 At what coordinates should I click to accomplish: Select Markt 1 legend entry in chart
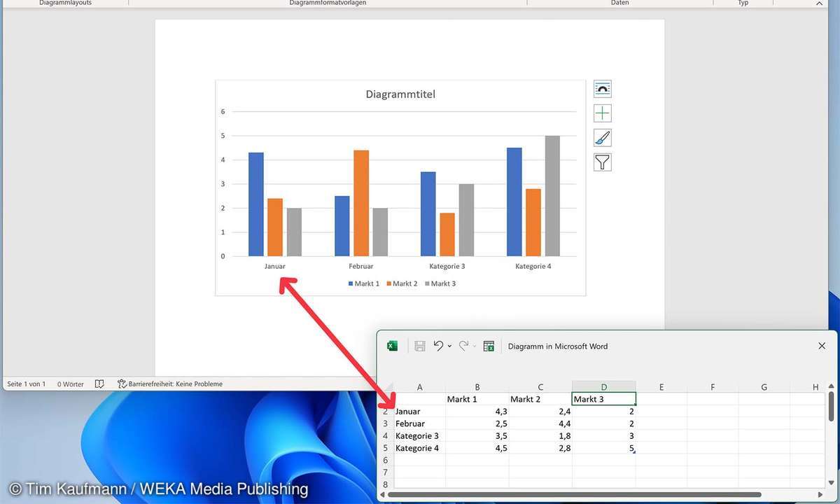363,283
